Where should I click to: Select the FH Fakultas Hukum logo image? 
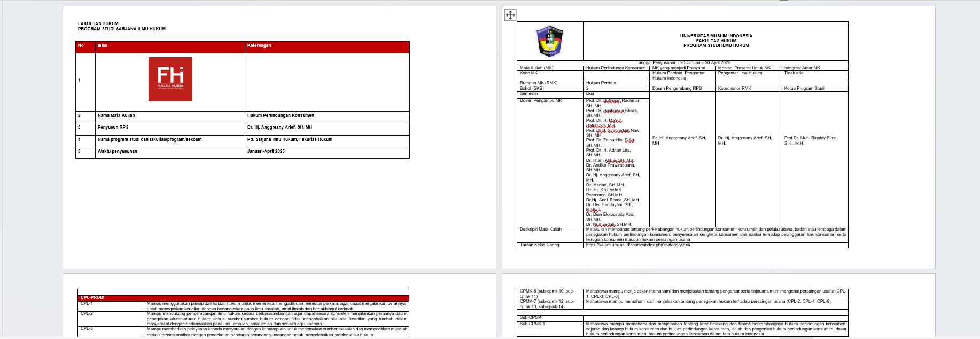point(170,79)
